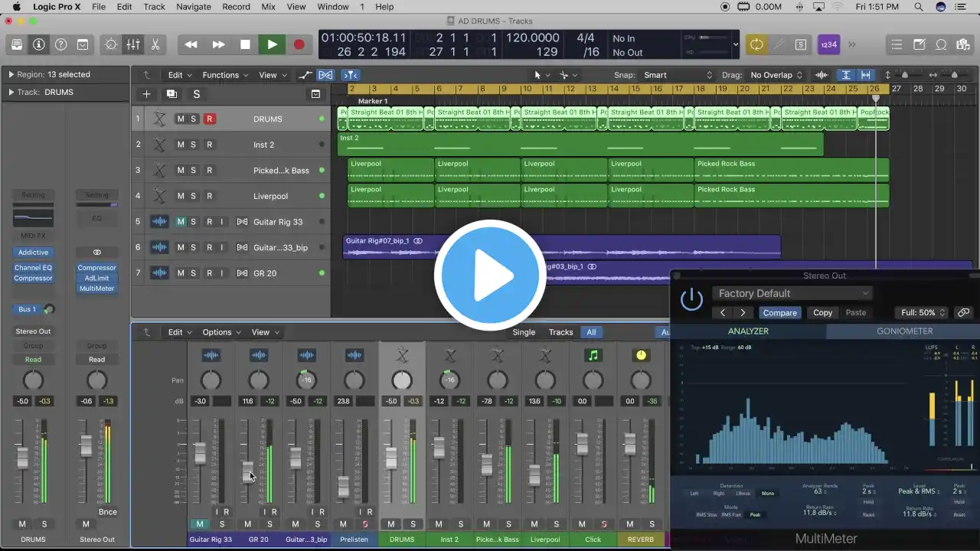This screenshot has width=980, height=551.
Task: Toggle the waveform zoom icon
Action: coord(822,75)
